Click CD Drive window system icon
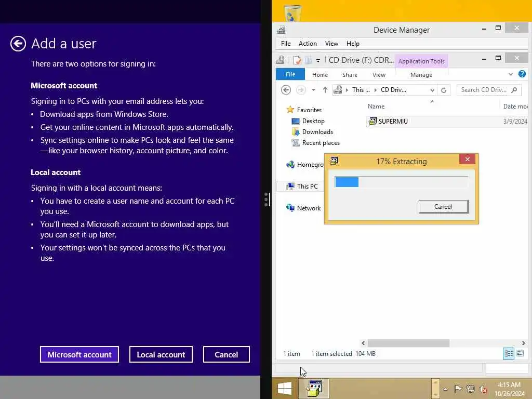The width and height of the screenshot is (532, 399). [x=280, y=60]
